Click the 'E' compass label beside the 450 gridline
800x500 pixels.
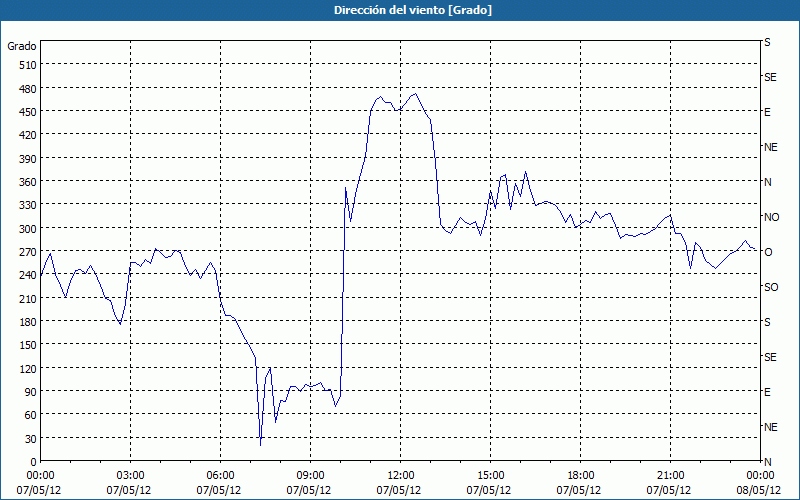pyautogui.click(x=767, y=112)
